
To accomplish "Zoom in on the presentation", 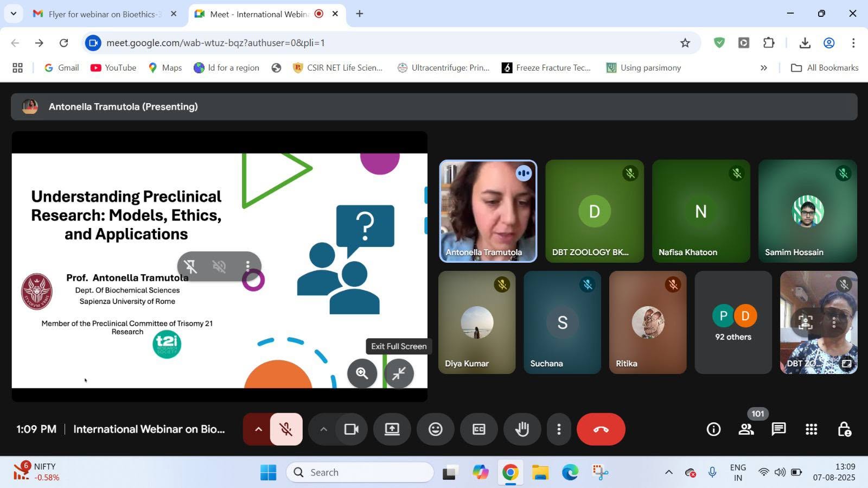I will 362,373.
